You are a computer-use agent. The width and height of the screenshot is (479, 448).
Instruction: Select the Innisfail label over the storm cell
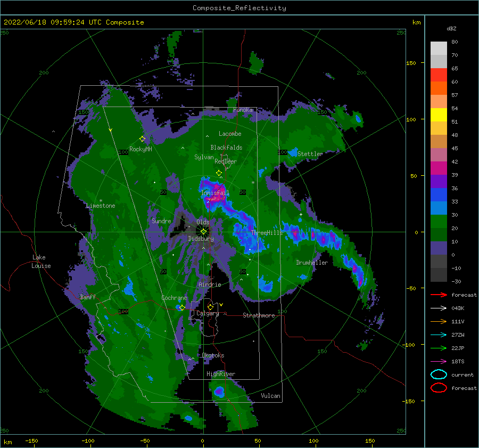[x=215, y=193]
